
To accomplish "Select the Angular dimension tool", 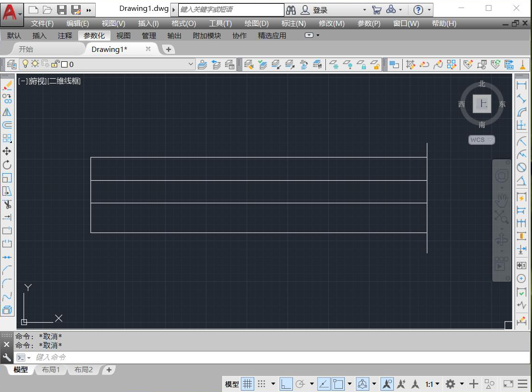I will pos(522,181).
